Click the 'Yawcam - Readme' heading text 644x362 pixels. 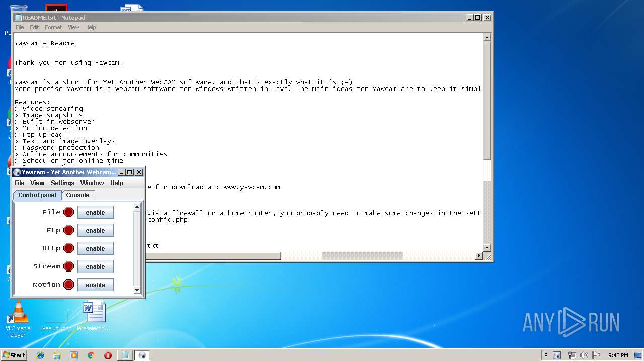click(45, 43)
